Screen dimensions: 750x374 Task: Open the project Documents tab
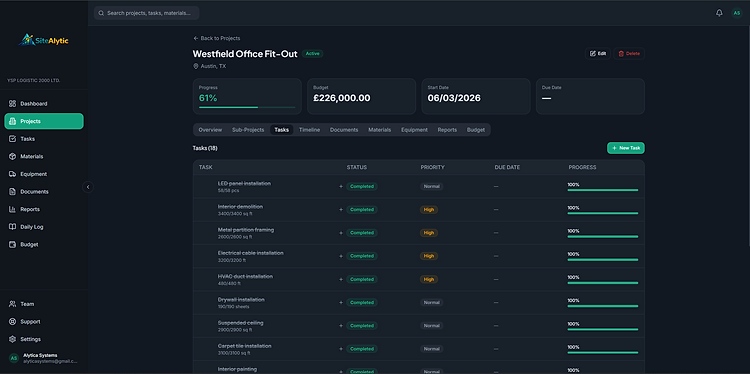(x=344, y=130)
